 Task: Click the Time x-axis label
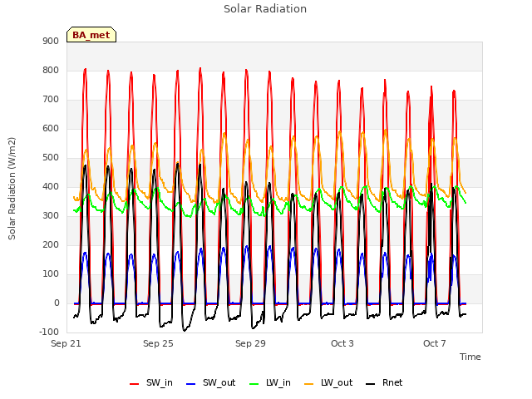[x=470, y=357]
